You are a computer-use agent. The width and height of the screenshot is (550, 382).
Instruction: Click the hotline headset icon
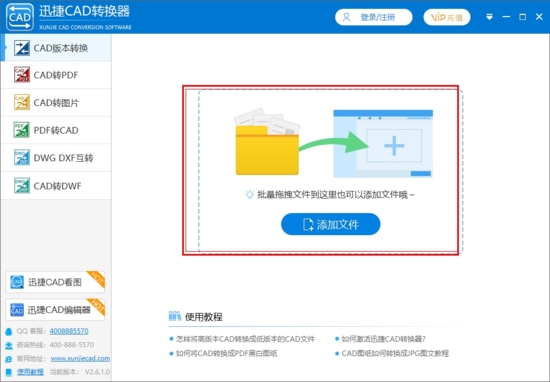(x=8, y=345)
